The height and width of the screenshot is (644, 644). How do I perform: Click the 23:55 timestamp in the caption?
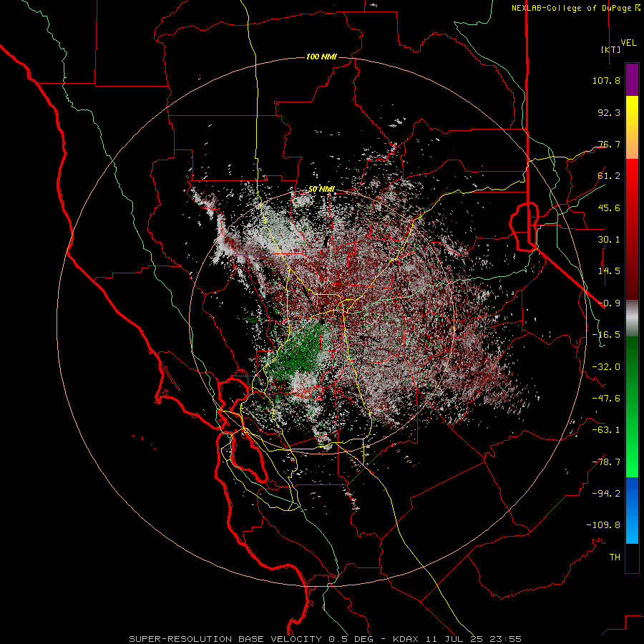click(507, 639)
